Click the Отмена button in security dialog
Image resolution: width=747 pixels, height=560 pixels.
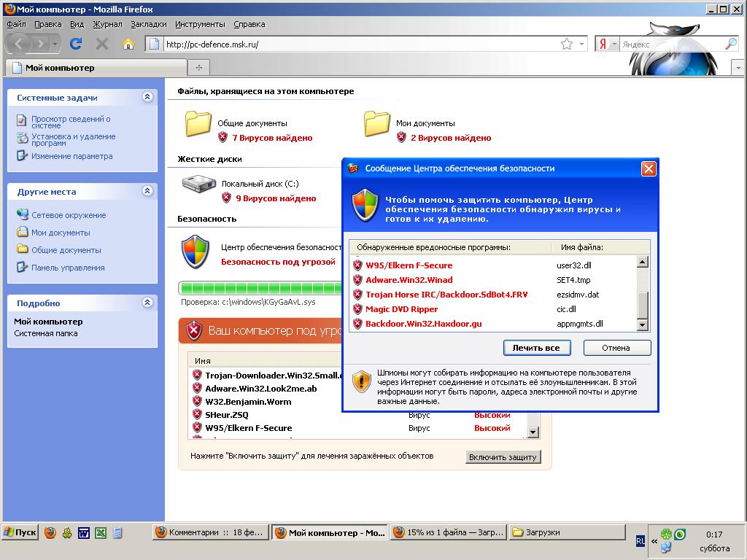point(616,348)
